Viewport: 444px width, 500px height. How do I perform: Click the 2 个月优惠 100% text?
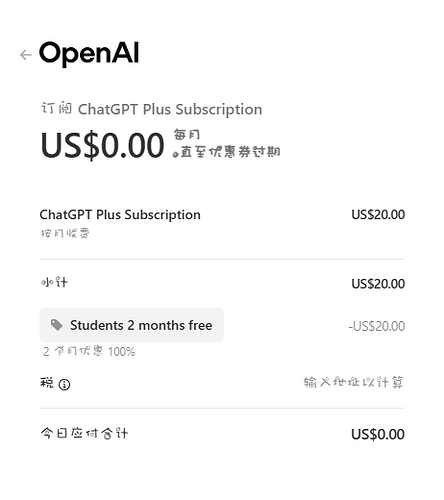pos(89,351)
